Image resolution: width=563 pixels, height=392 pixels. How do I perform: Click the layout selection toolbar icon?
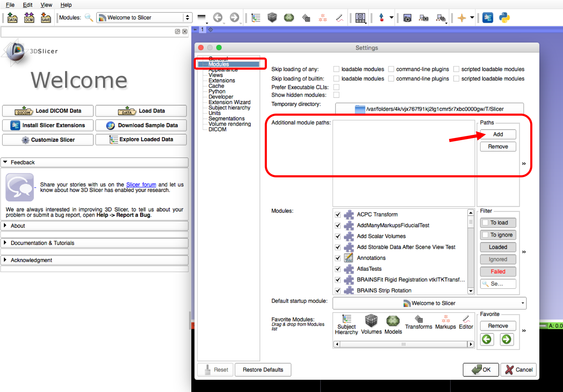[360, 17]
